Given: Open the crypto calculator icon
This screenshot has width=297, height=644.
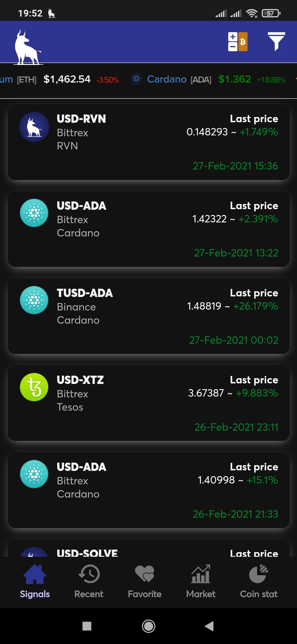Looking at the screenshot, I should (238, 42).
